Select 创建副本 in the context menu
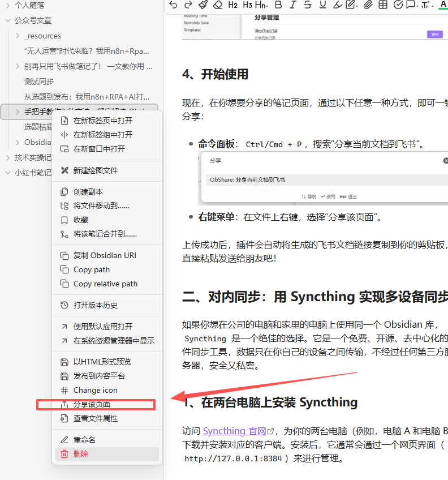This screenshot has width=448, height=480. coord(107,192)
